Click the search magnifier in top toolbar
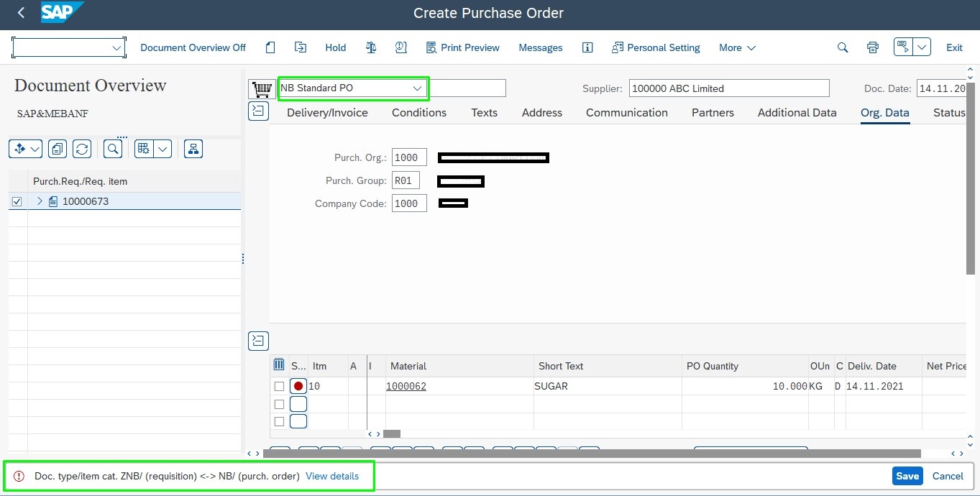 tap(843, 47)
